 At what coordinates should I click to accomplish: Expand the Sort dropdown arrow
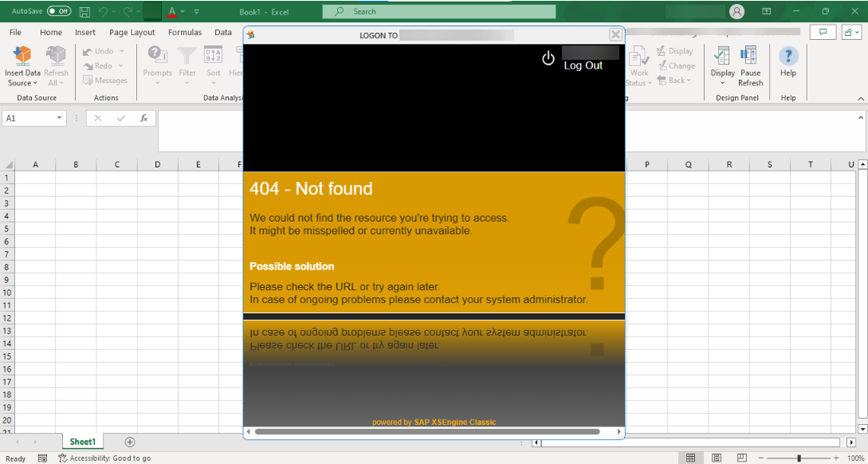tap(214, 83)
